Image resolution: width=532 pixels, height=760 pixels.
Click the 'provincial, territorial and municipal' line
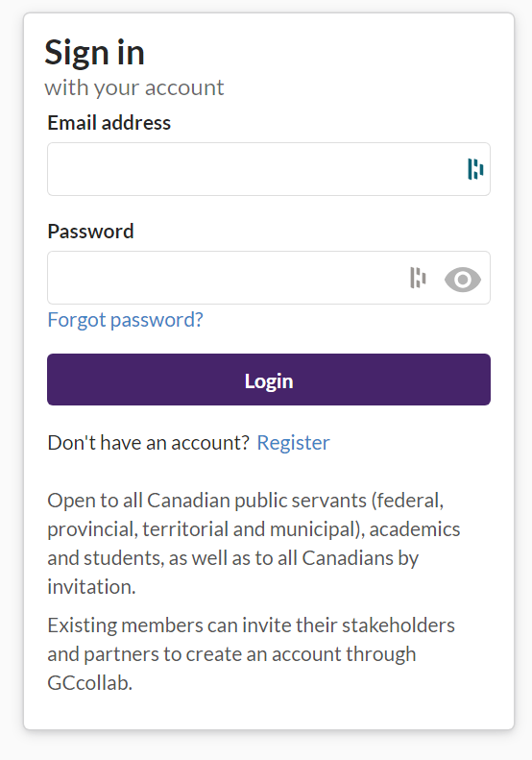[254, 529]
